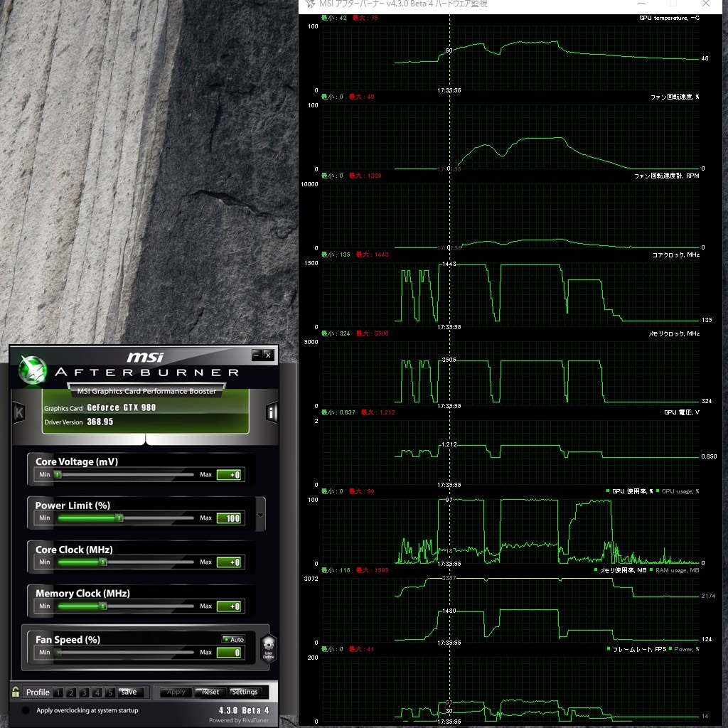Click the Core Clock value field
This screenshot has width=728, height=728.
[229, 562]
